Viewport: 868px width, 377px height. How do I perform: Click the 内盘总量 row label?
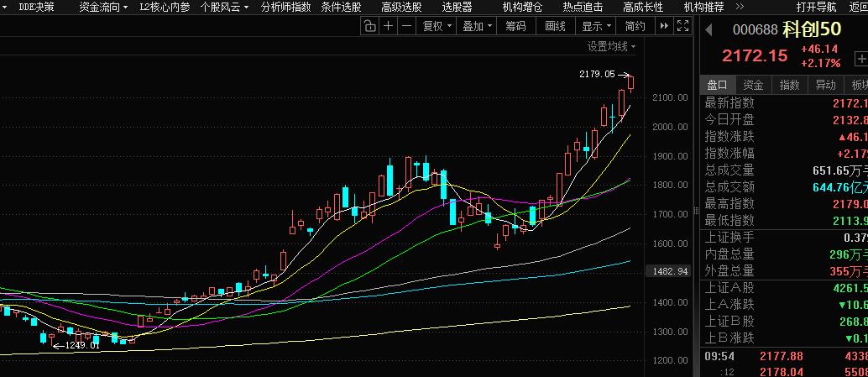(x=729, y=254)
